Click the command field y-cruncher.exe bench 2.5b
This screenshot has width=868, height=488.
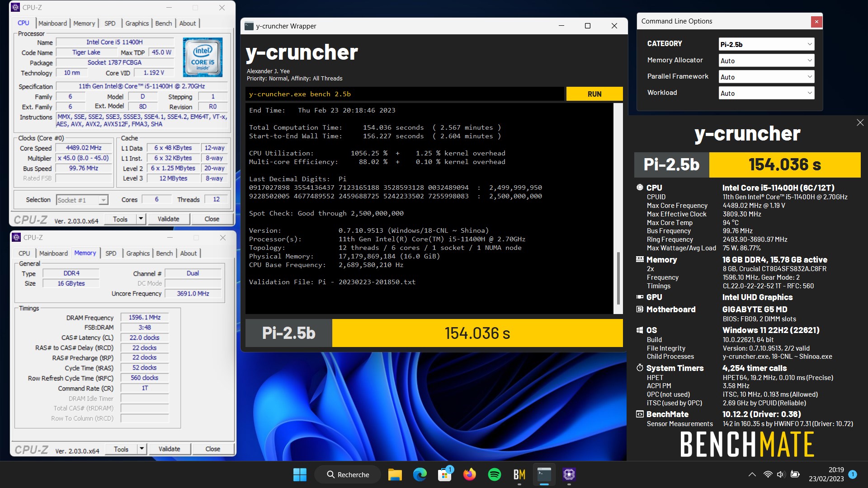click(x=405, y=94)
